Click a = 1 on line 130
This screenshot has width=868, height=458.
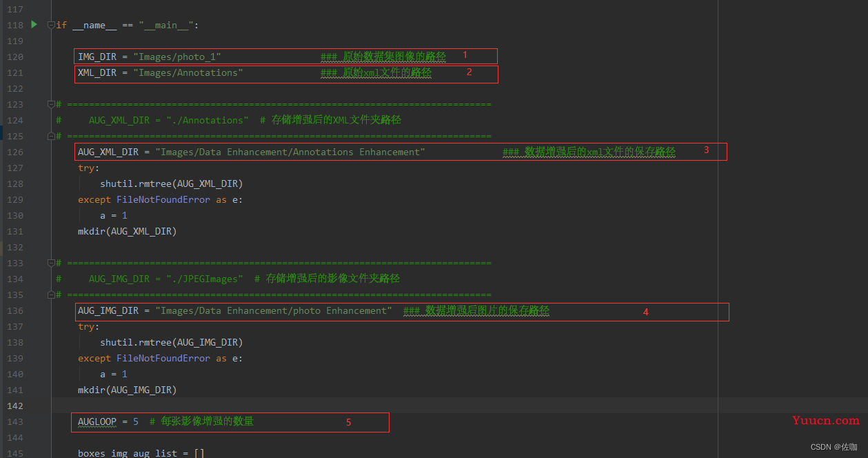[x=114, y=215]
